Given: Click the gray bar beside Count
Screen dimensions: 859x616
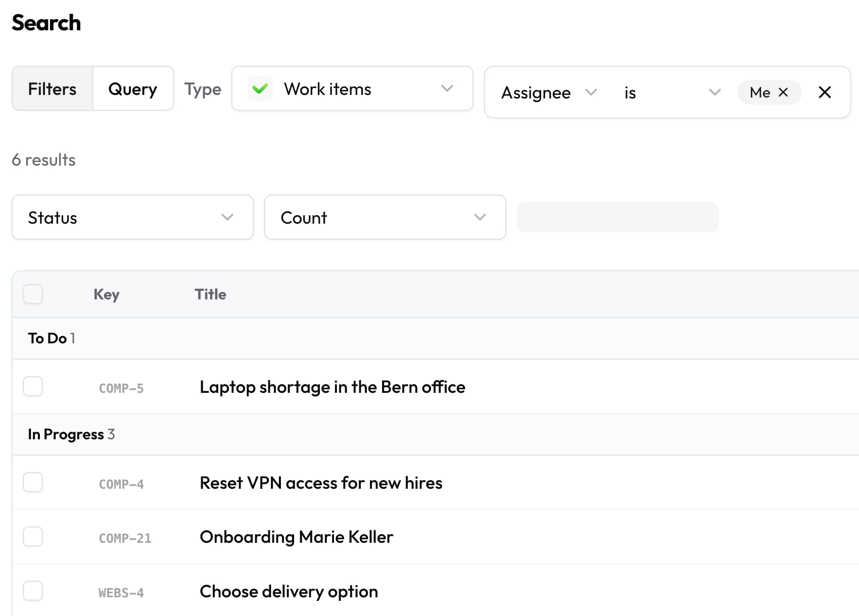Looking at the screenshot, I should click(617, 217).
